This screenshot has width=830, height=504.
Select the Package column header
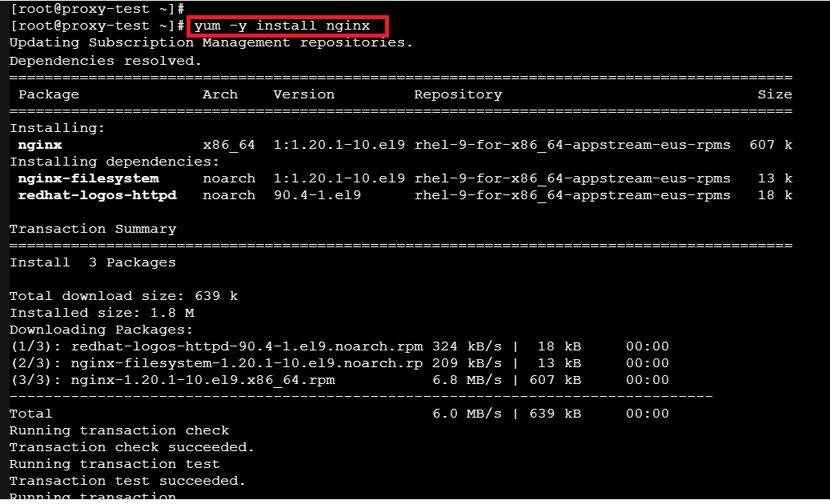pos(49,94)
